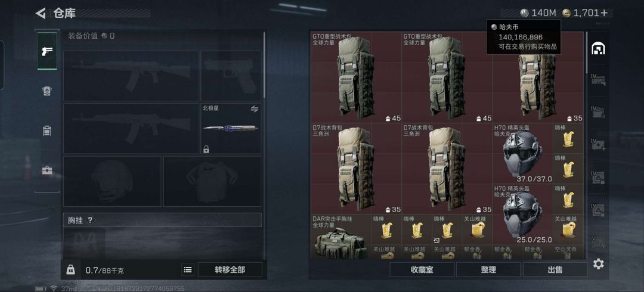Open the settings gear in right sidebar
This screenshot has width=644, height=292.
click(x=599, y=263)
